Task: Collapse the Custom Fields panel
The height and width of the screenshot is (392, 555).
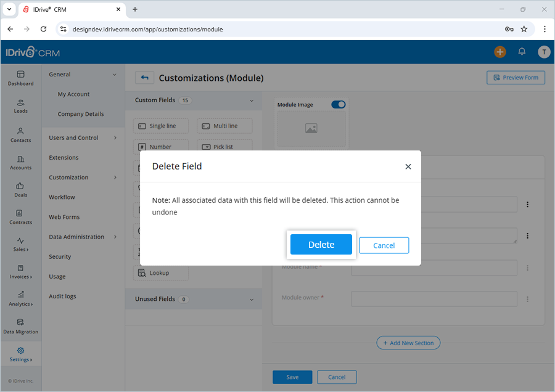Action: pyautogui.click(x=251, y=100)
